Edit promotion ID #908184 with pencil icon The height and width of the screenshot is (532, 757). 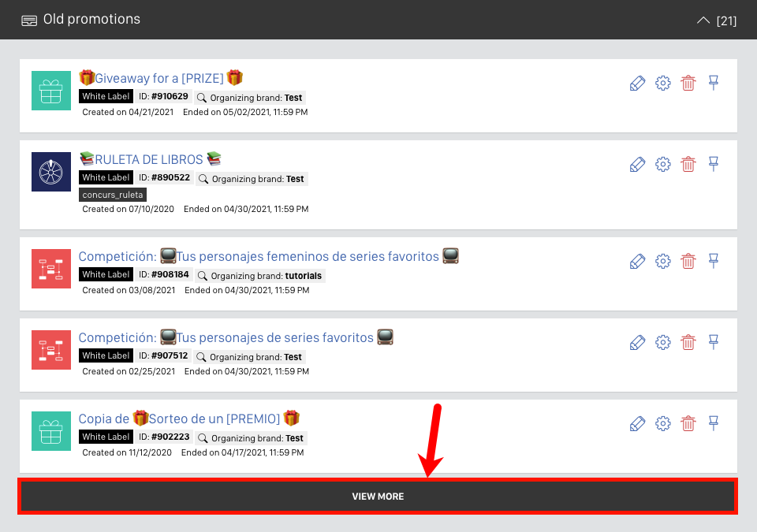tap(637, 261)
